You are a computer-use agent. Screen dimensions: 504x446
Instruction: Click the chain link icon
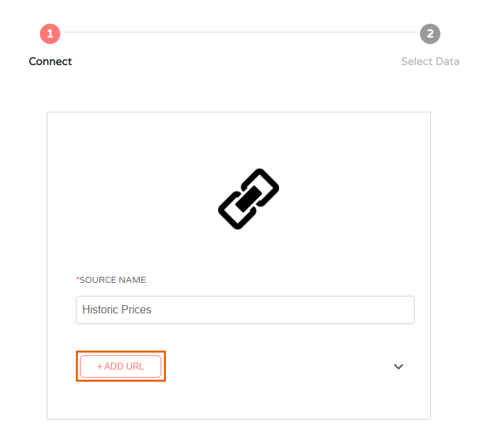tap(249, 199)
